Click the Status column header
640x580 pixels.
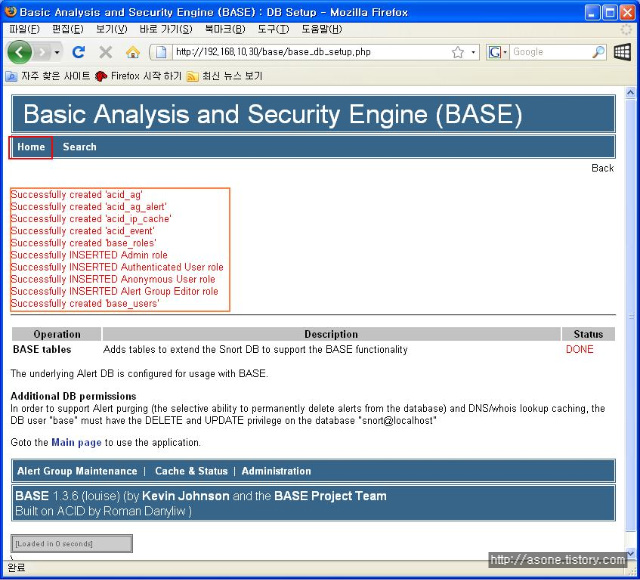coord(588,334)
